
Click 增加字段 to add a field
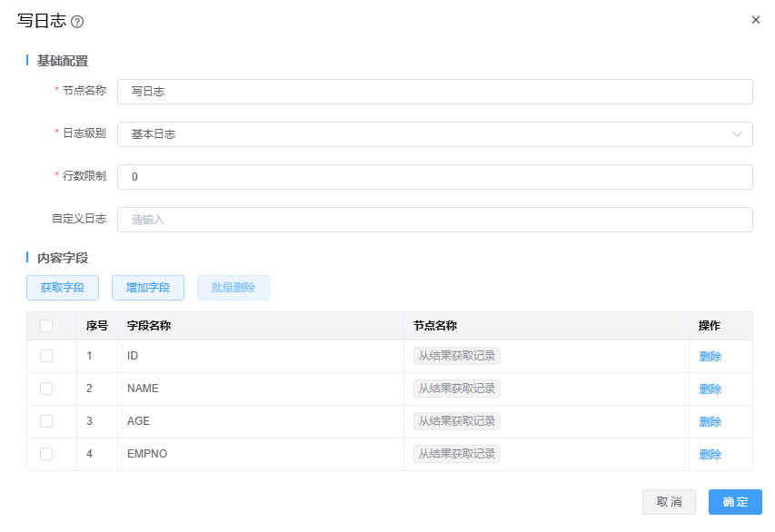pos(147,287)
